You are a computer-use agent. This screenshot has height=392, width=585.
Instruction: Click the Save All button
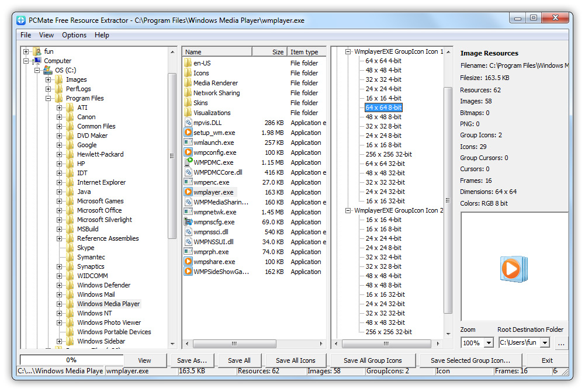coord(239,360)
